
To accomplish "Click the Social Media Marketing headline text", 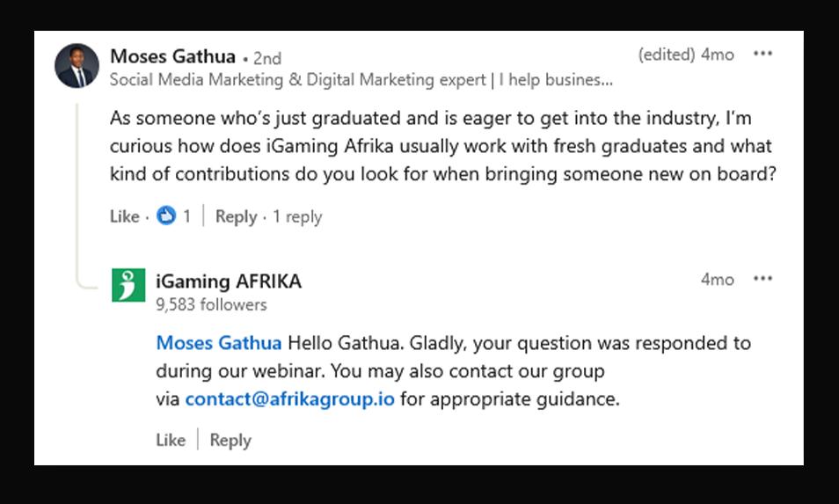I will [361, 80].
